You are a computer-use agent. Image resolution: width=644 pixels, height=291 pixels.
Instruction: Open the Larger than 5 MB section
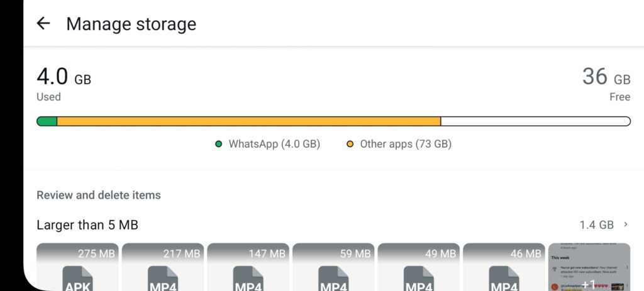(87, 224)
